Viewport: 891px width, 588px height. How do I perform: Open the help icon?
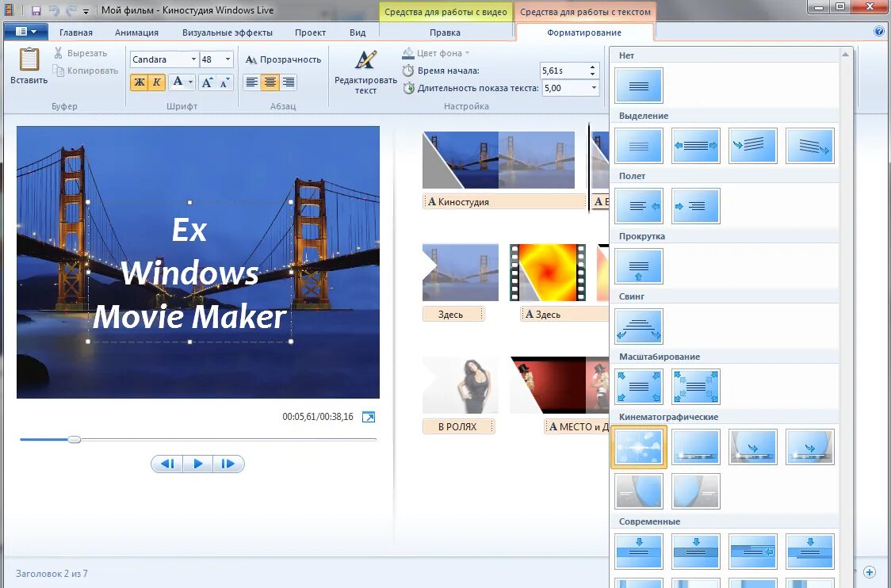point(878,32)
